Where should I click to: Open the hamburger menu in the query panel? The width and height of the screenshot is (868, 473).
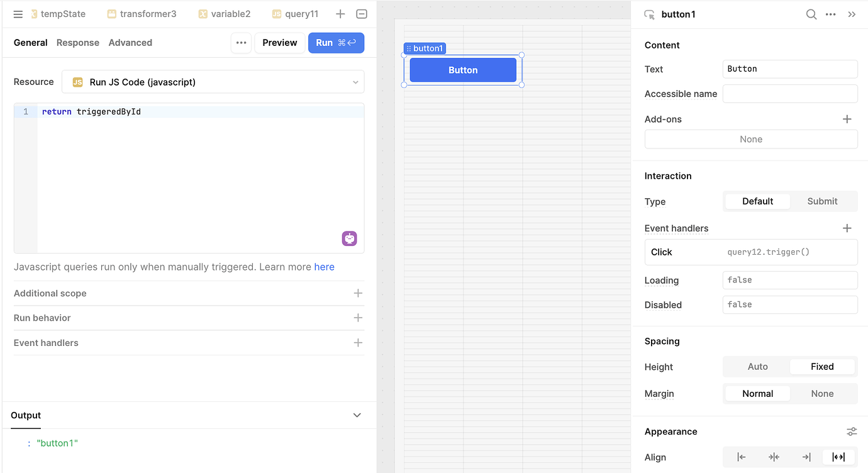tap(18, 14)
